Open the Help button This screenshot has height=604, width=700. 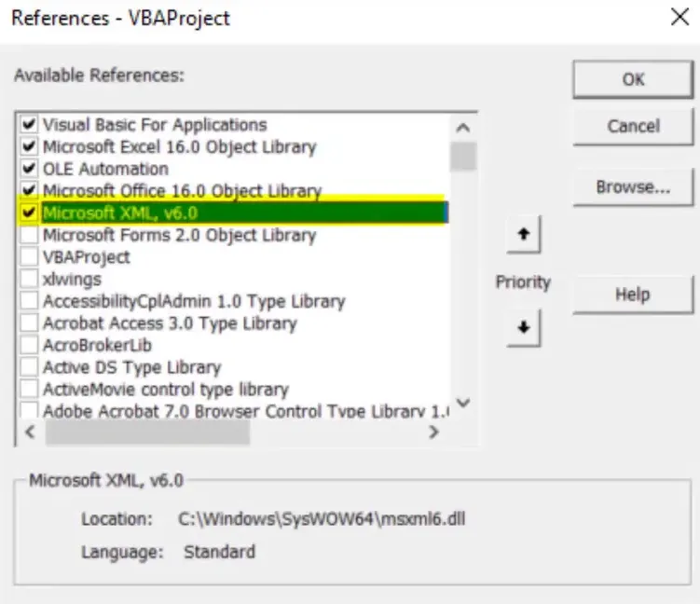[x=633, y=295]
